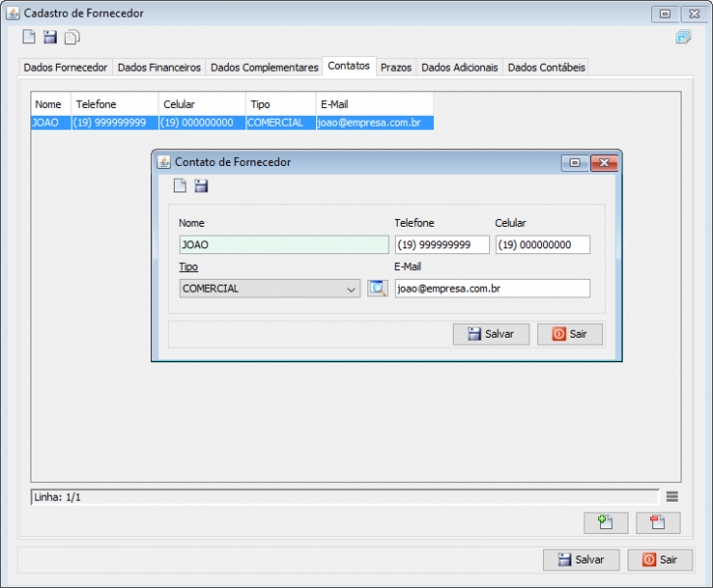Switch to the Dados Contábeis tab
713x588 pixels.
546,68
